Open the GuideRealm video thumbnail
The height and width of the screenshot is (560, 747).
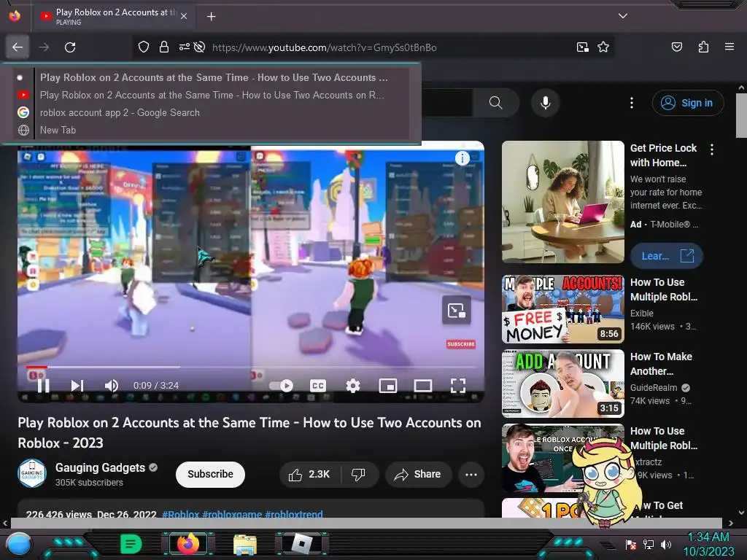pyautogui.click(x=562, y=384)
